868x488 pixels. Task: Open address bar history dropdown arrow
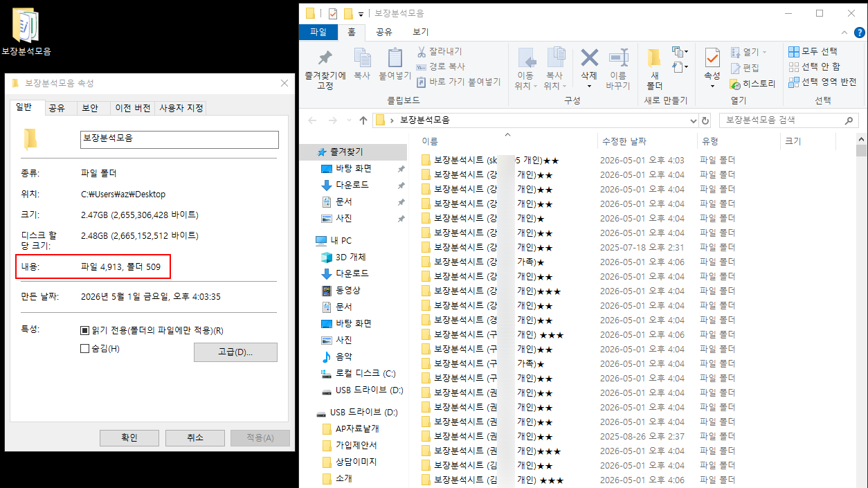(694, 120)
